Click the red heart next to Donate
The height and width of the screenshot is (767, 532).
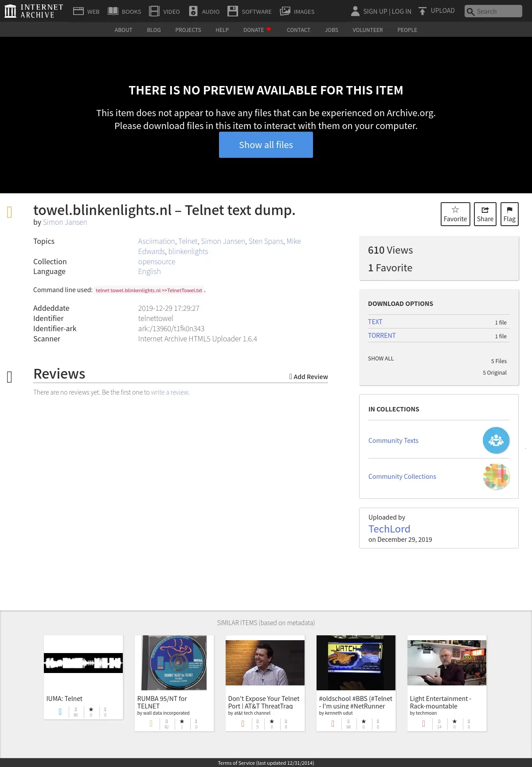(269, 29)
